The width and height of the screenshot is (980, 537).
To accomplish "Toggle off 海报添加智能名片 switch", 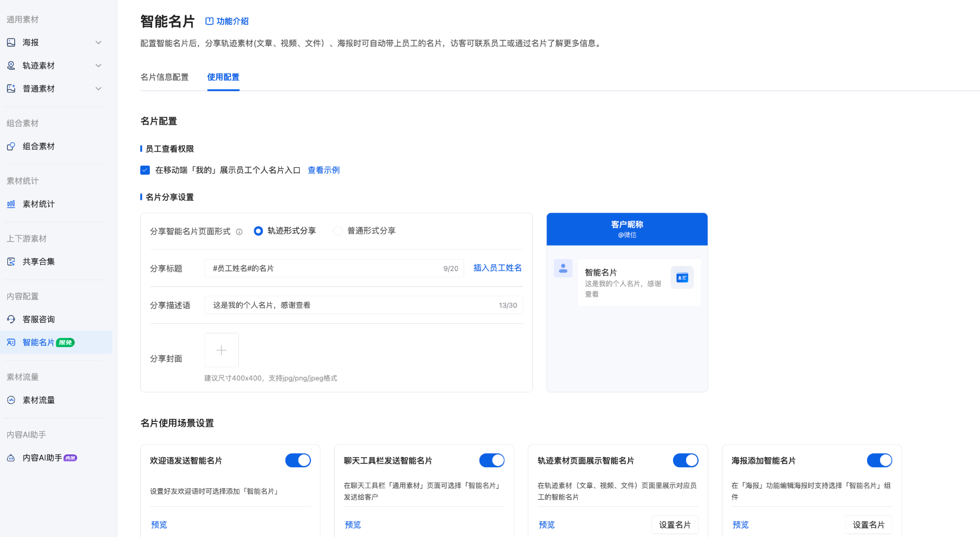I will tap(880, 460).
